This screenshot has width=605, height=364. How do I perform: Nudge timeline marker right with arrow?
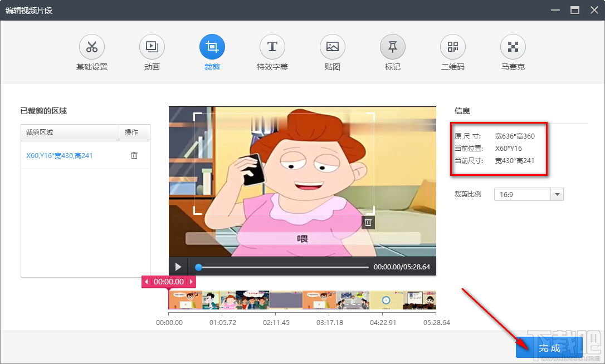point(191,282)
